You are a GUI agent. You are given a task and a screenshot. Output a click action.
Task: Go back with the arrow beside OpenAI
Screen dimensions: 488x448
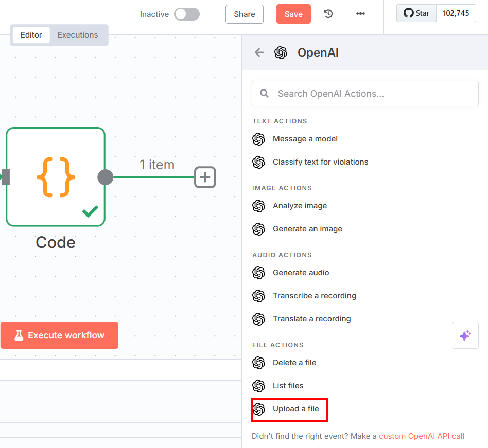tap(259, 52)
